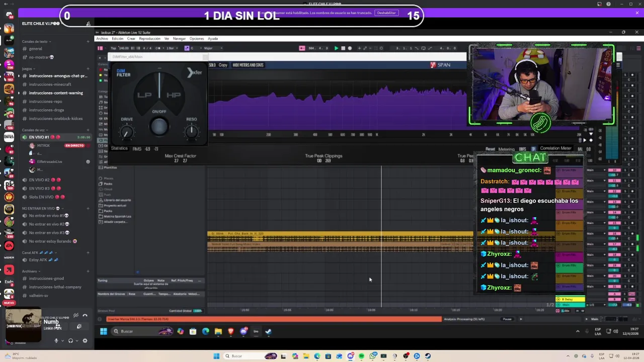Open Windows Start button on taskbar
The image size is (644, 362).
pyautogui.click(x=216, y=356)
